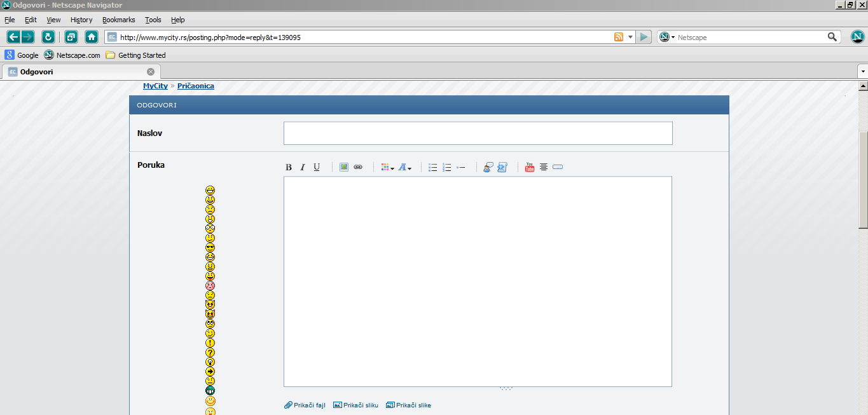This screenshot has height=415, width=868.
Task: Focus the URL address bar
Action: click(366, 37)
